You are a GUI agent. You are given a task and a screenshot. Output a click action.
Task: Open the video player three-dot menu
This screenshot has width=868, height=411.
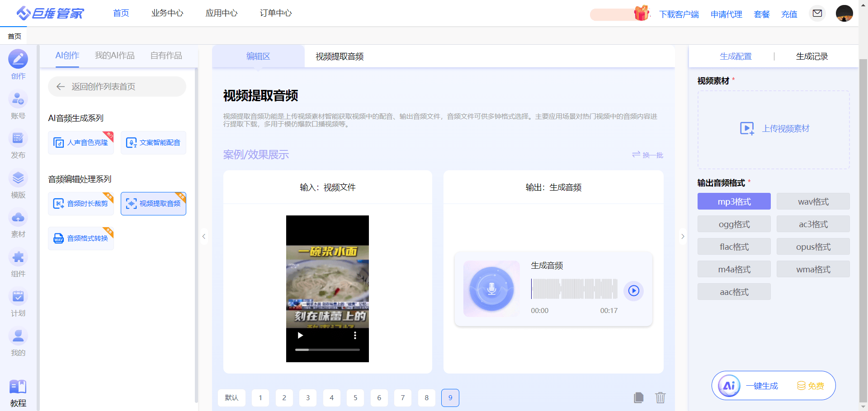[x=355, y=335]
